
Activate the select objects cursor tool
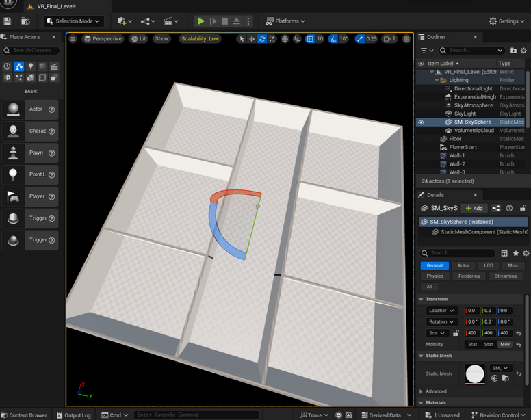tap(242, 39)
